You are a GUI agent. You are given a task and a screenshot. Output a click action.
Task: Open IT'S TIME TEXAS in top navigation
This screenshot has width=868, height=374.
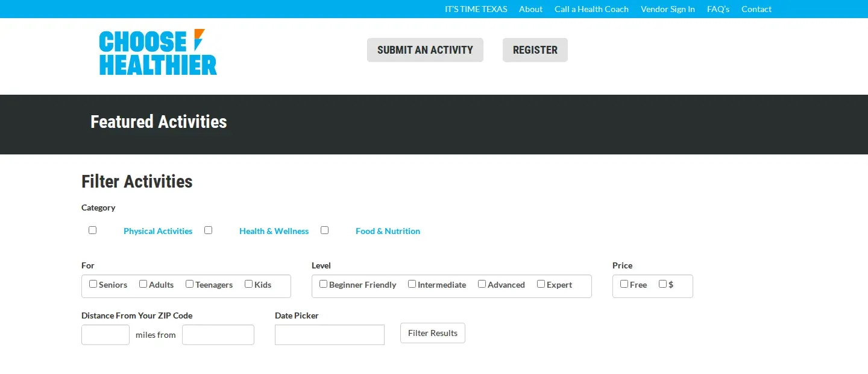tap(476, 9)
